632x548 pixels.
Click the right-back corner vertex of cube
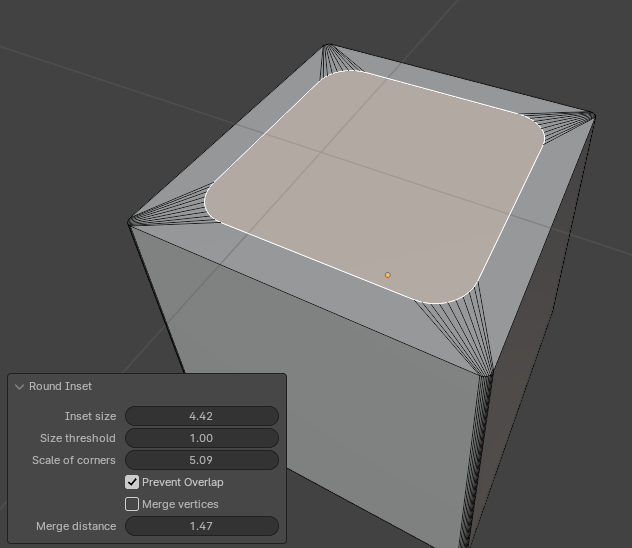click(593, 117)
